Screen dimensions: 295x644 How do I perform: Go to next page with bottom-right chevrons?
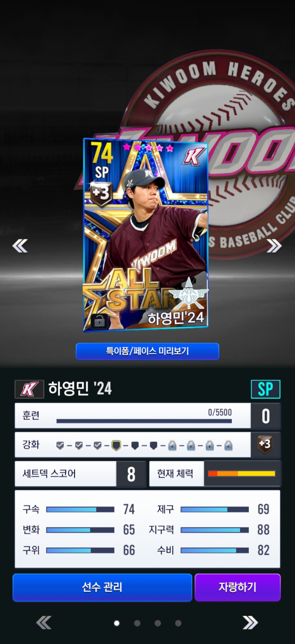coord(250,623)
